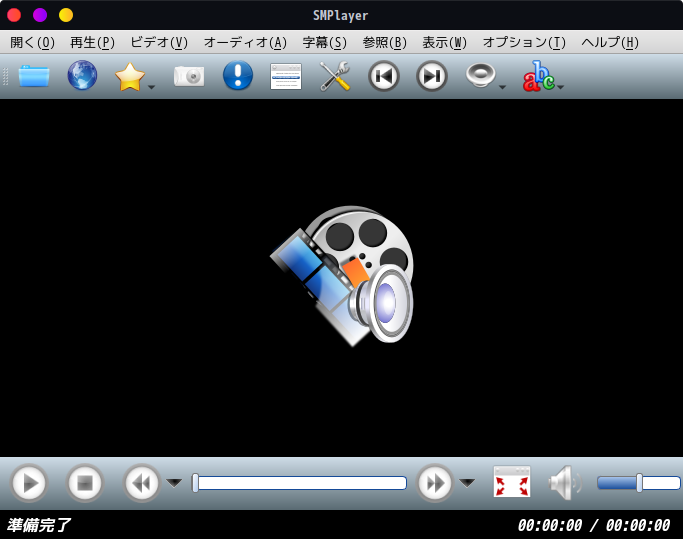Screen dimensions: 683x539
Task: Toggle fullscreen with red arrows icon
Action: click(512, 482)
